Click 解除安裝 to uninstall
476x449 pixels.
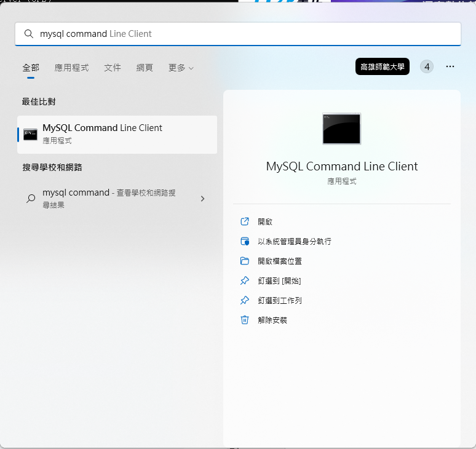272,320
